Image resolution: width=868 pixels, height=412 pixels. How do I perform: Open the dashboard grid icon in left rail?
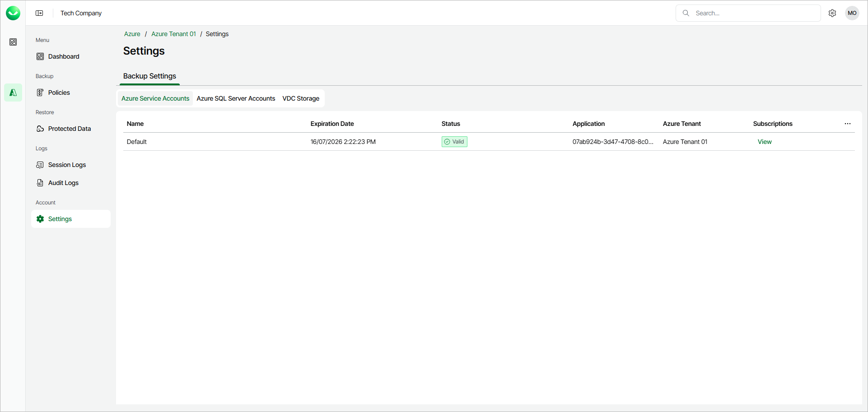(13, 42)
